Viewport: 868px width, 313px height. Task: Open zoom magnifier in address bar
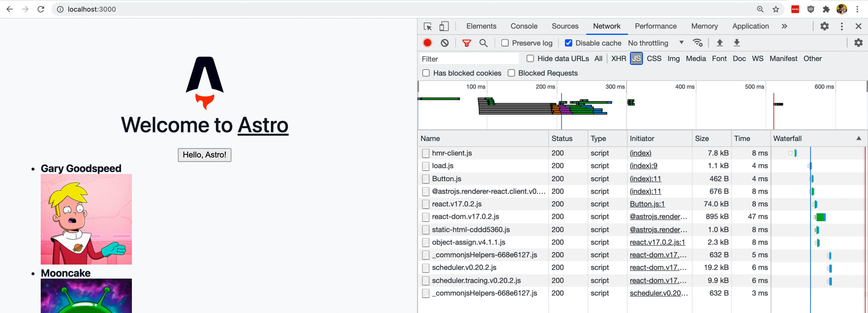pos(760,9)
